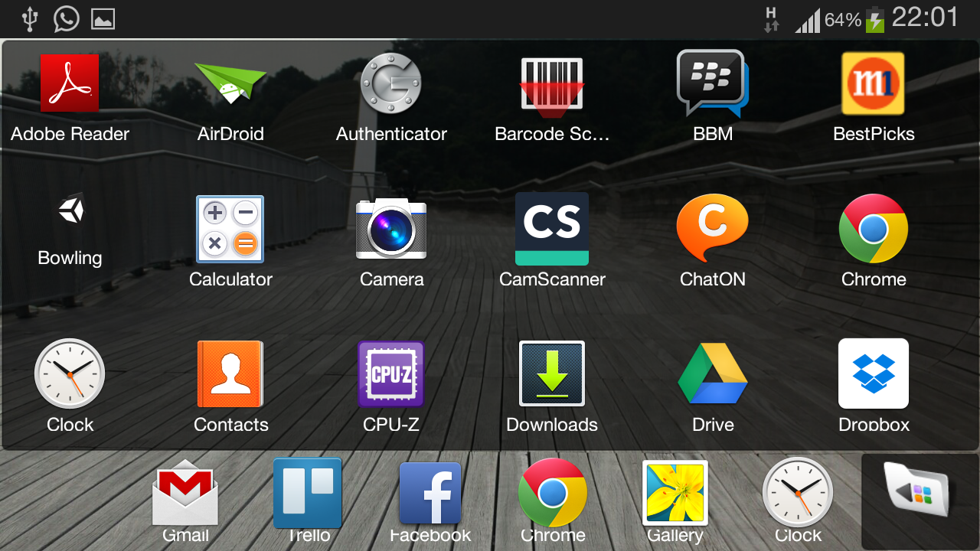Open the Authenticator app
The height and width of the screenshot is (551, 980).
coord(391,83)
